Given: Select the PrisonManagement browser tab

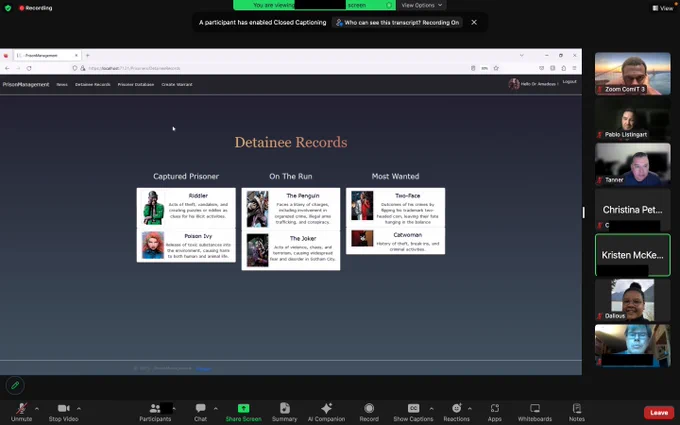Looking at the screenshot, I should coord(47,56).
